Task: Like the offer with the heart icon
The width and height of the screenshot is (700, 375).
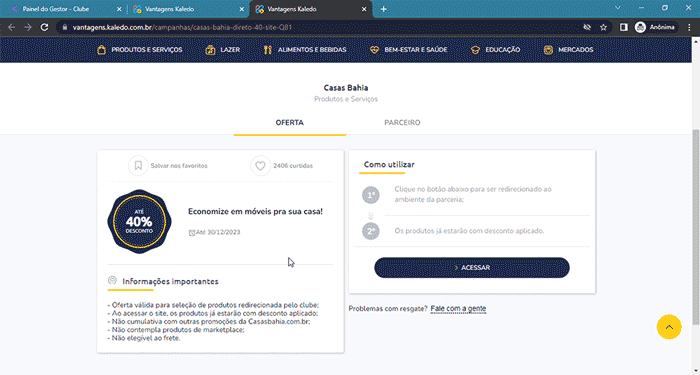Action: [x=260, y=166]
